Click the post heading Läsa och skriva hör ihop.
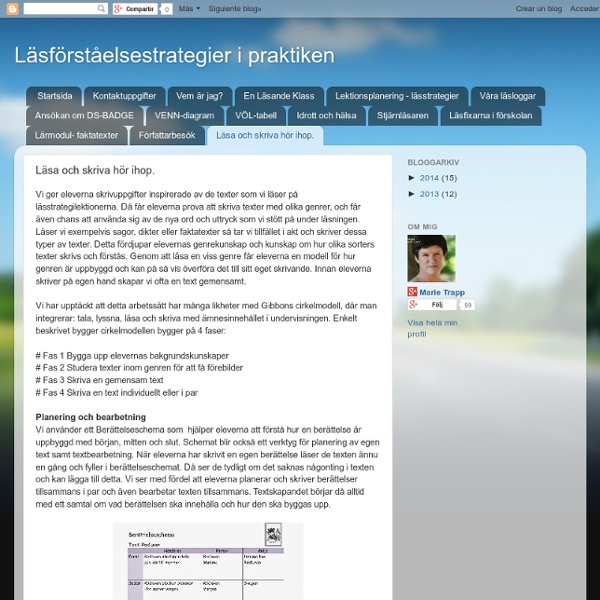Screen dimensions: 600x600 [x=95, y=170]
